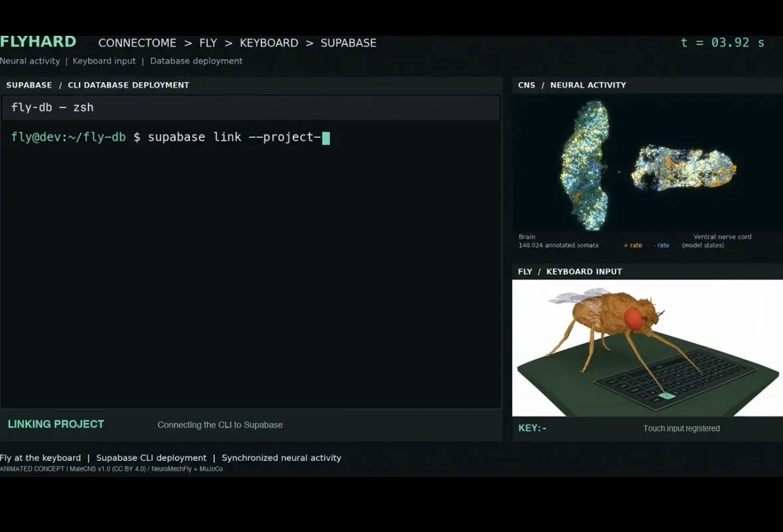The height and width of the screenshot is (532, 783).
Task: Click 'Connecting the CLI to Supabase' text
Action: [x=220, y=424]
